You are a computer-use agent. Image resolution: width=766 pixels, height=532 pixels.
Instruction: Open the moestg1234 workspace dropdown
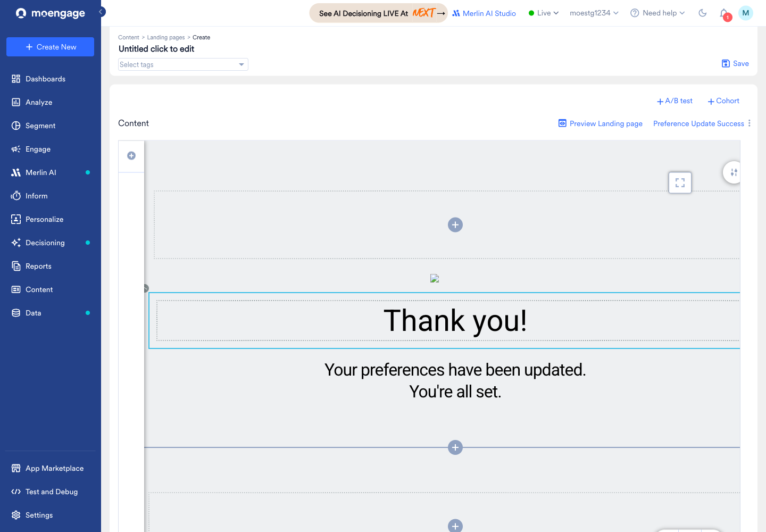(x=594, y=13)
